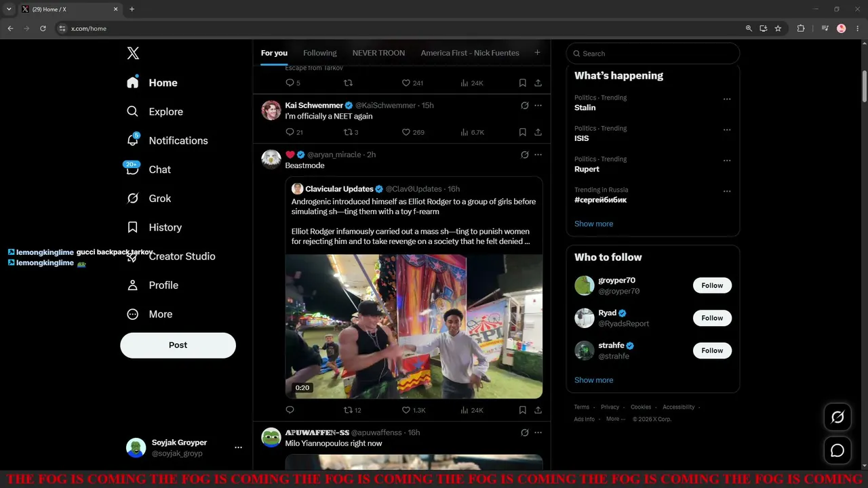Reply to the Beastmode post
868x488 pixels.
[290, 410]
